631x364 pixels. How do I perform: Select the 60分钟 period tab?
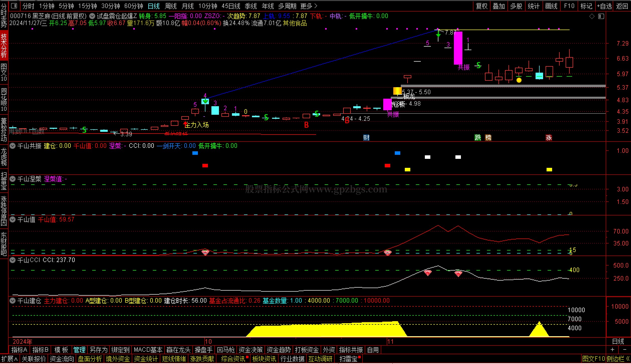134,6
